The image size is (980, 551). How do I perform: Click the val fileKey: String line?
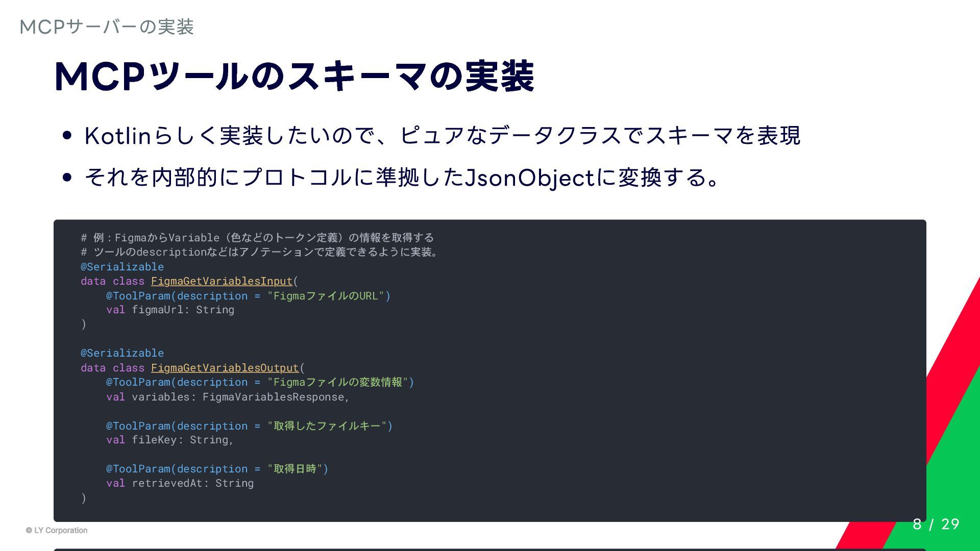169,440
